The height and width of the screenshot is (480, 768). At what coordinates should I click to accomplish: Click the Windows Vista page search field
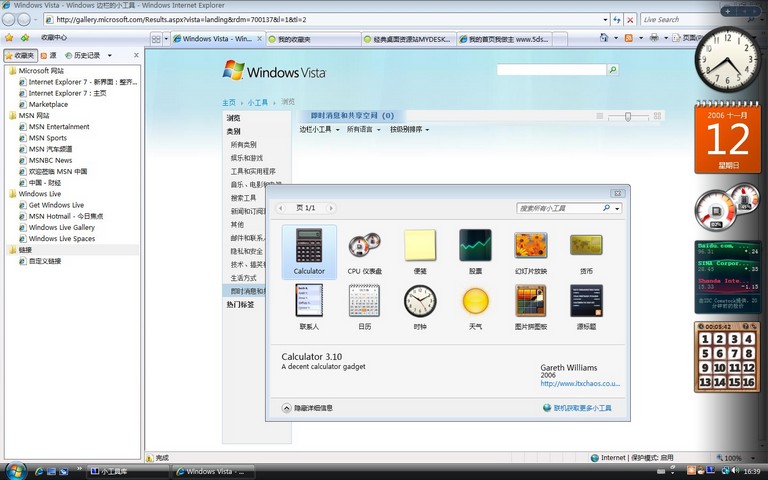[552, 70]
